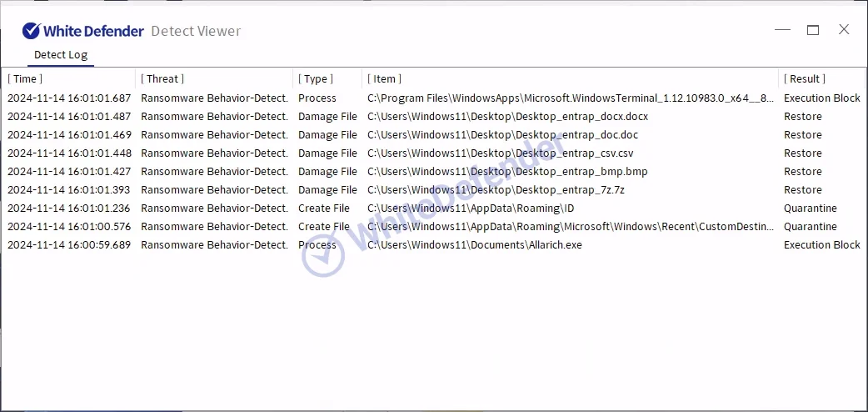Click the Item column header

[x=384, y=78]
